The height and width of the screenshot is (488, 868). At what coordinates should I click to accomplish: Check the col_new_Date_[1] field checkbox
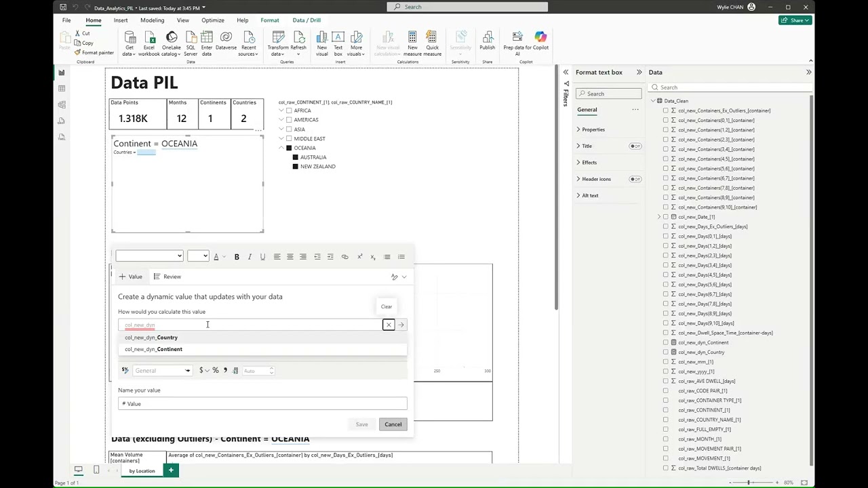pos(666,217)
